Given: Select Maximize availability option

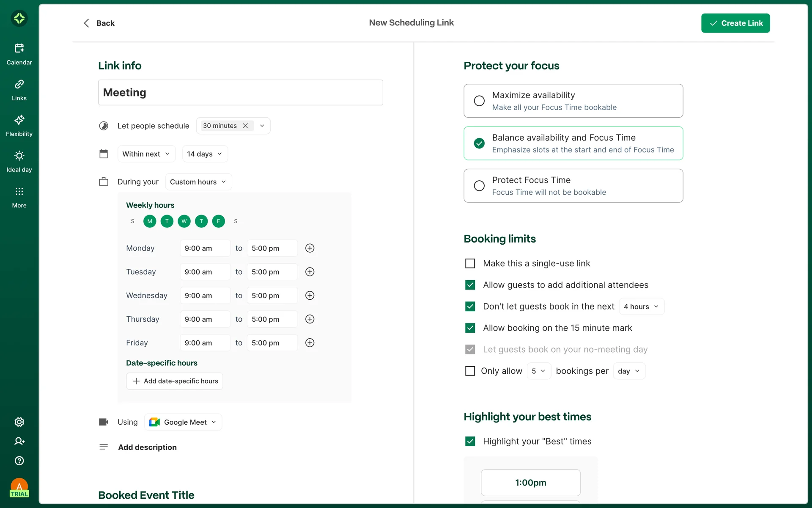Looking at the screenshot, I should tap(479, 101).
